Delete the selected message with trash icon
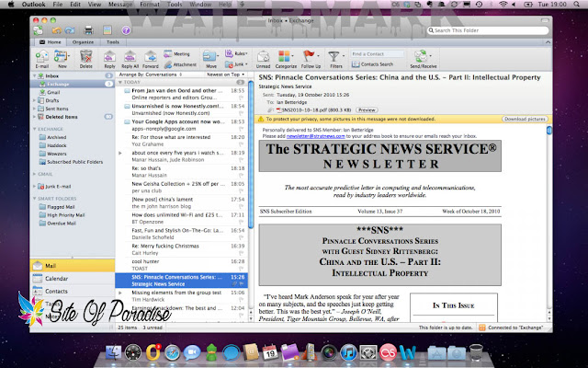The width and height of the screenshot is (588, 368). coord(85,57)
